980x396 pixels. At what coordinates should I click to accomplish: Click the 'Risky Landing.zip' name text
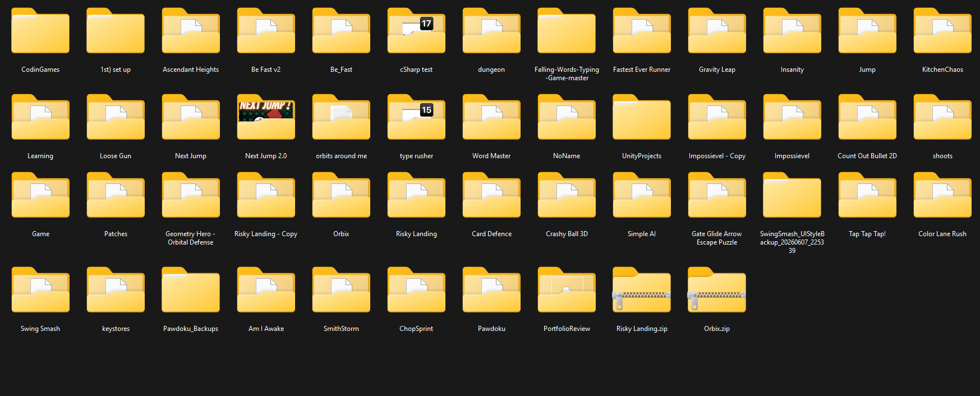[642, 329]
